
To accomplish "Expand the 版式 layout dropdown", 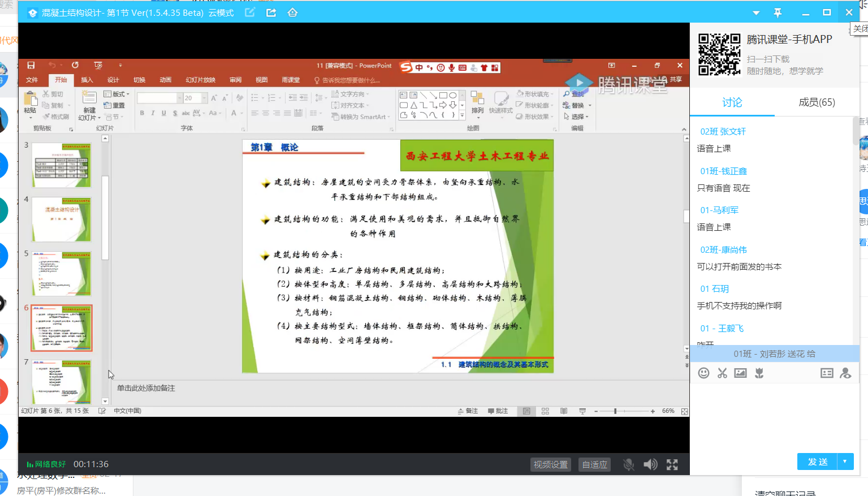I will tap(117, 94).
